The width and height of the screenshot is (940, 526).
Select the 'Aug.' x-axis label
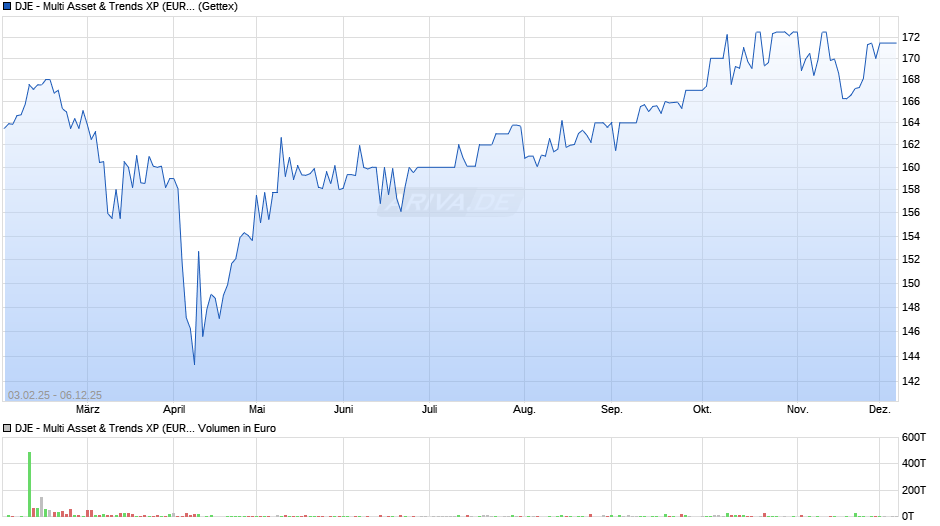pos(524,410)
